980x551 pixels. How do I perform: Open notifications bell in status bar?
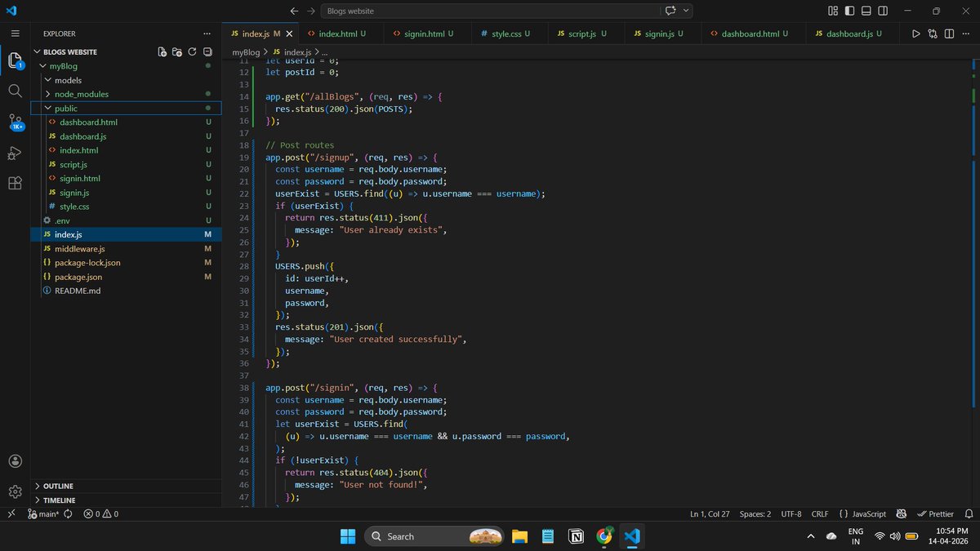pos(968,514)
